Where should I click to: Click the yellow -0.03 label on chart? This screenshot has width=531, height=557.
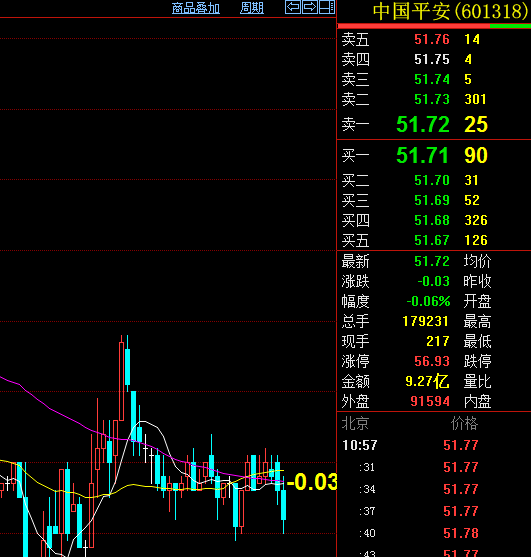[311, 482]
